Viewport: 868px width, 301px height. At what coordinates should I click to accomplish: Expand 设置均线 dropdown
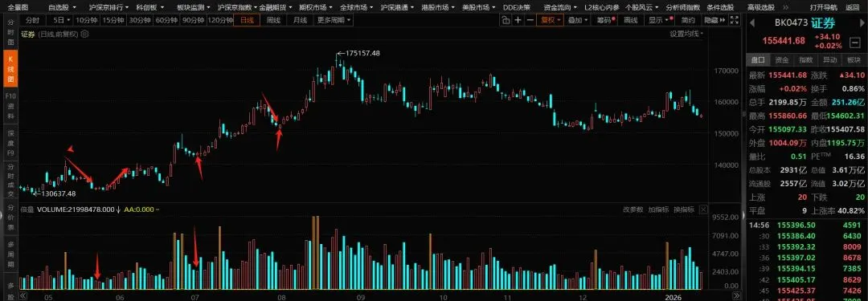coord(686,34)
